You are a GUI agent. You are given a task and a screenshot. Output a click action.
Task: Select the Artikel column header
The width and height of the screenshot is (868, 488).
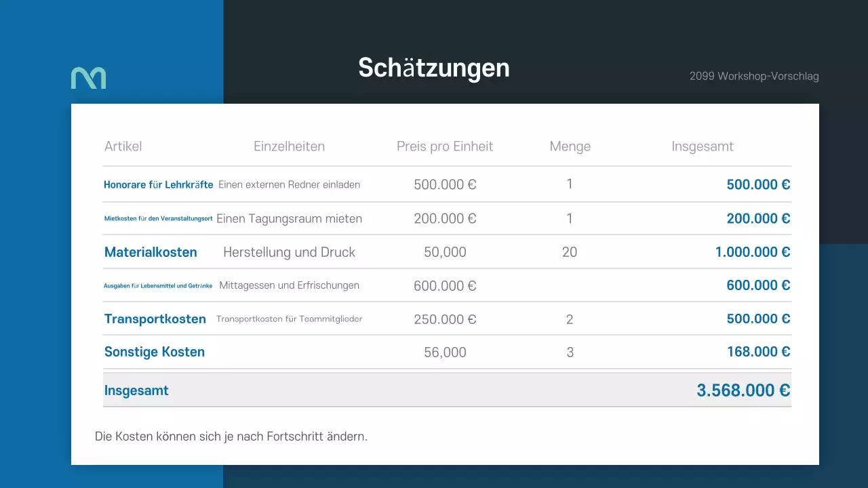tap(123, 146)
